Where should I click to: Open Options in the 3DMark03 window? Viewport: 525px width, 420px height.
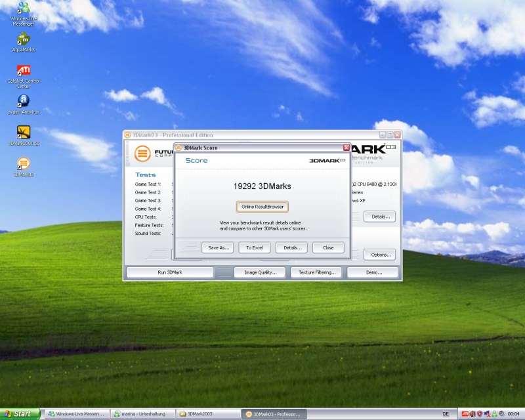click(380, 255)
